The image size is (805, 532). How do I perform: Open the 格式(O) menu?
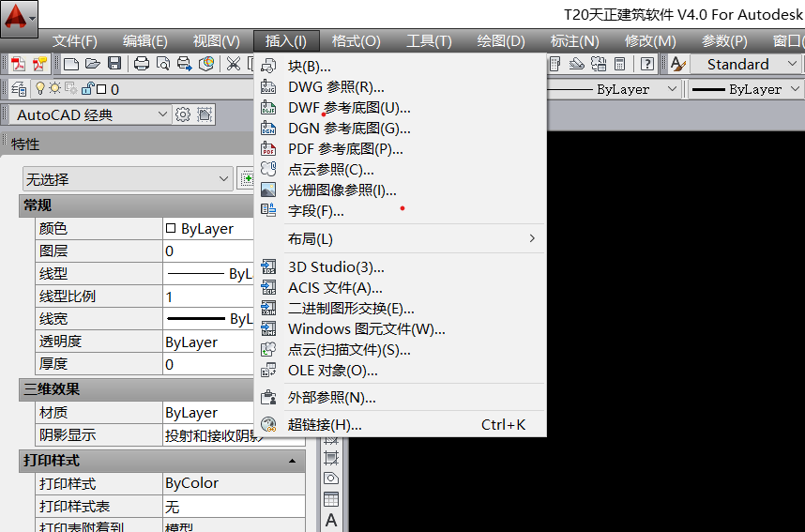(x=357, y=41)
